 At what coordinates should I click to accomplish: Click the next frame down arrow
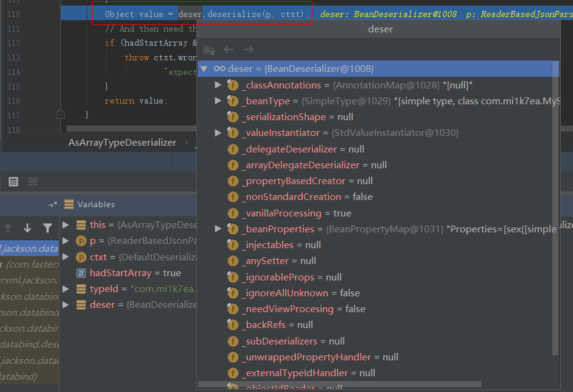tap(27, 228)
